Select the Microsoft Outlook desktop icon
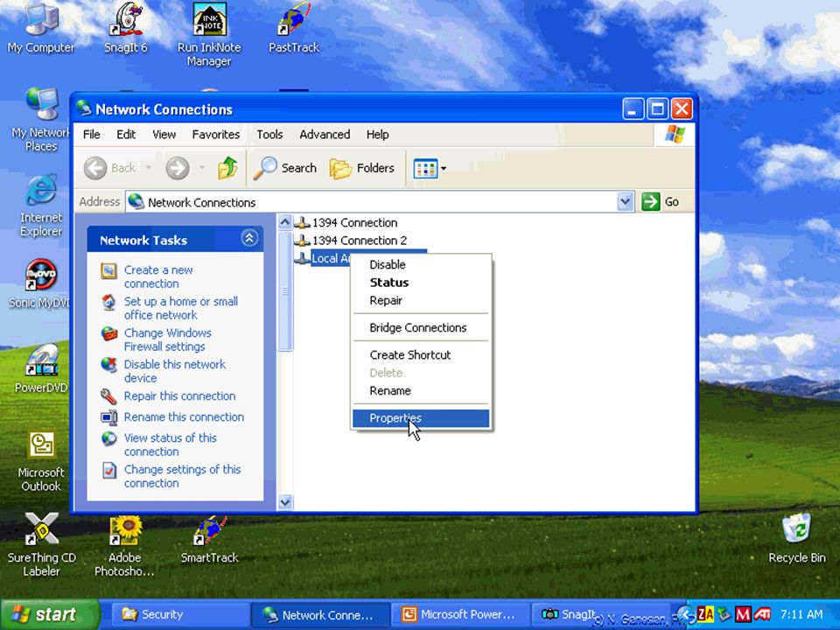 [x=41, y=461]
